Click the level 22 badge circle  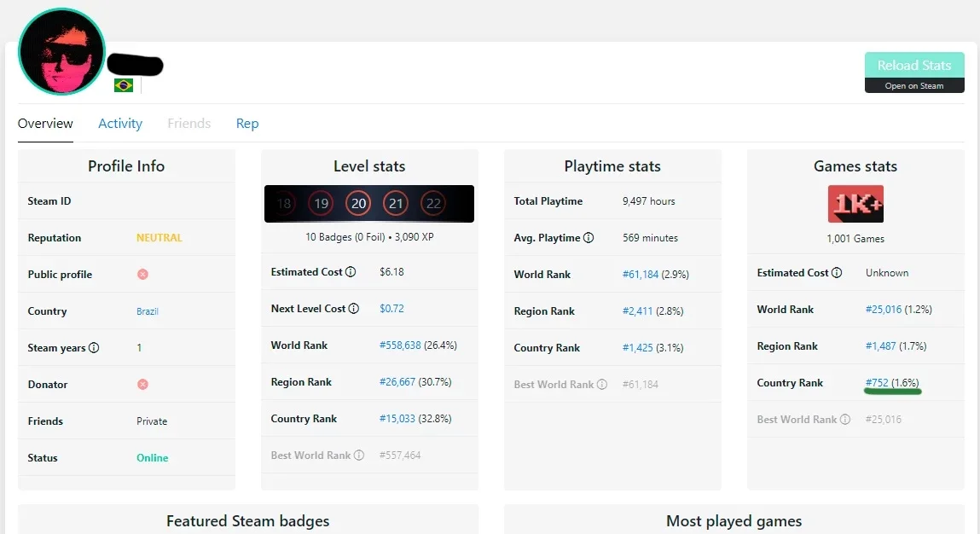tap(433, 203)
